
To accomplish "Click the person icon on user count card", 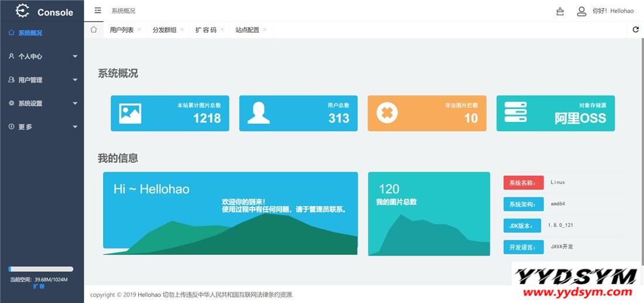I will point(258,113).
